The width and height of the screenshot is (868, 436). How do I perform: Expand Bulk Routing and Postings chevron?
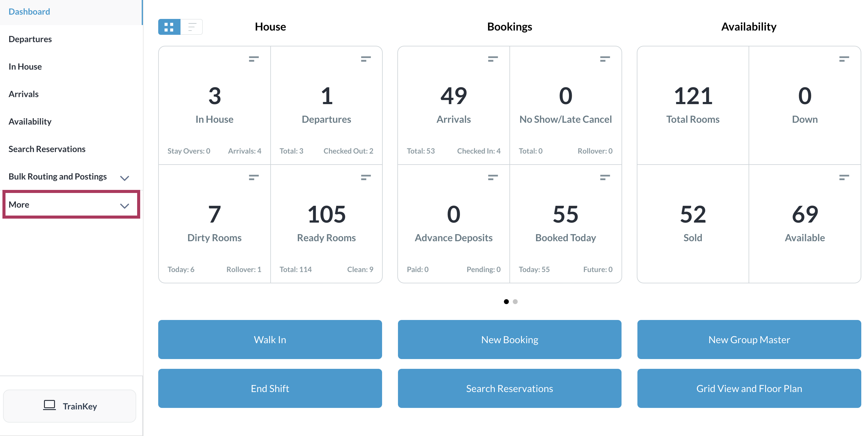(125, 178)
